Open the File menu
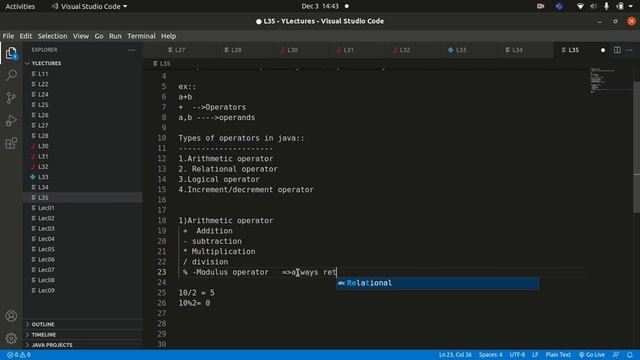The height and width of the screenshot is (360, 640). point(8,36)
